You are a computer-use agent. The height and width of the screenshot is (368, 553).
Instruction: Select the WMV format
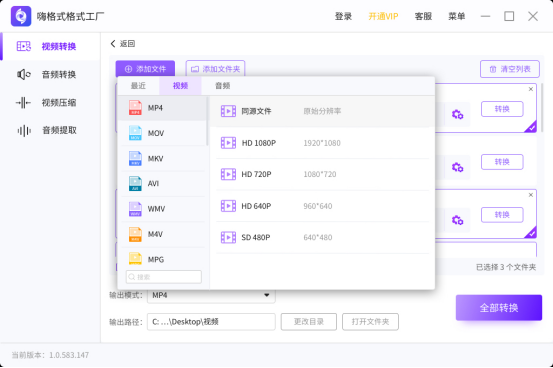tap(162, 209)
